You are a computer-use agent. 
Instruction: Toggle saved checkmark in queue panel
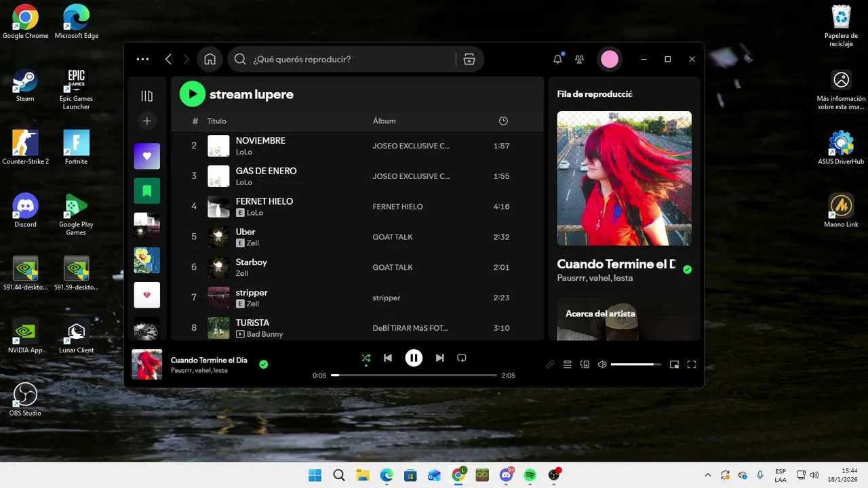[x=687, y=270]
